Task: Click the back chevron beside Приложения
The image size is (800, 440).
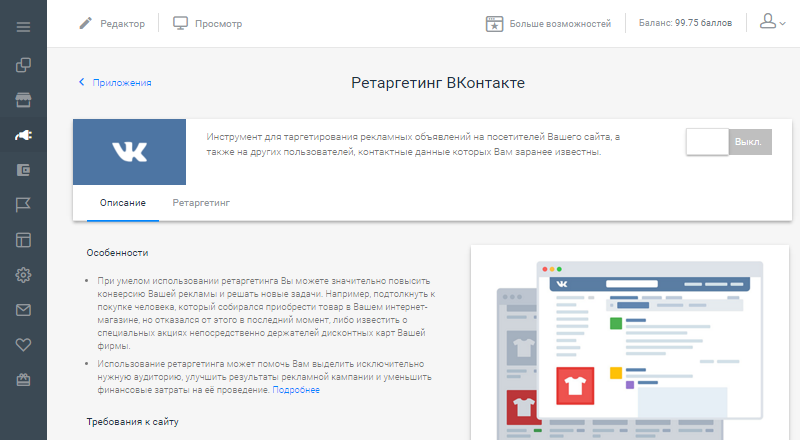Action: (82, 82)
